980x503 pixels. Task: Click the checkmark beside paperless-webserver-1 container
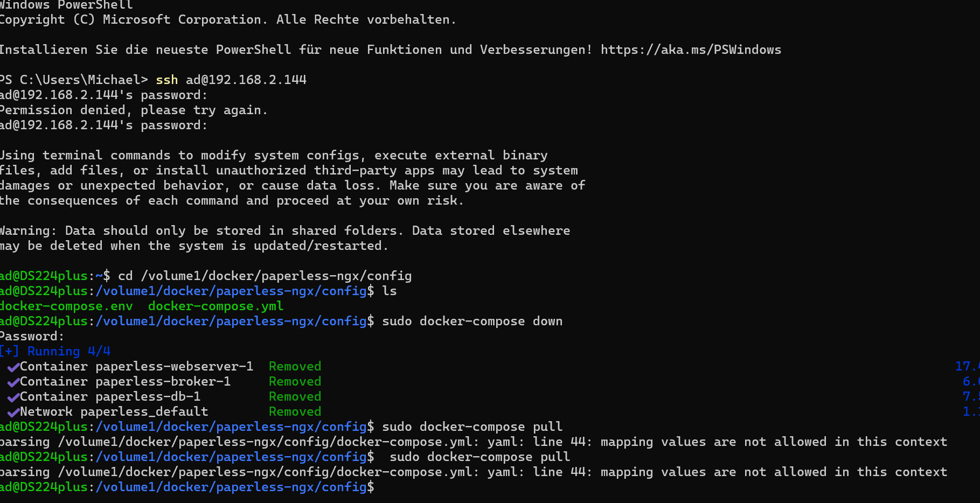coord(13,367)
